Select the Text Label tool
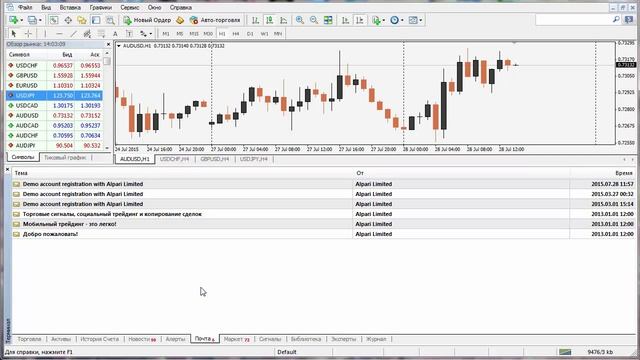This screenshot has height=360, width=640. click(x=129, y=33)
